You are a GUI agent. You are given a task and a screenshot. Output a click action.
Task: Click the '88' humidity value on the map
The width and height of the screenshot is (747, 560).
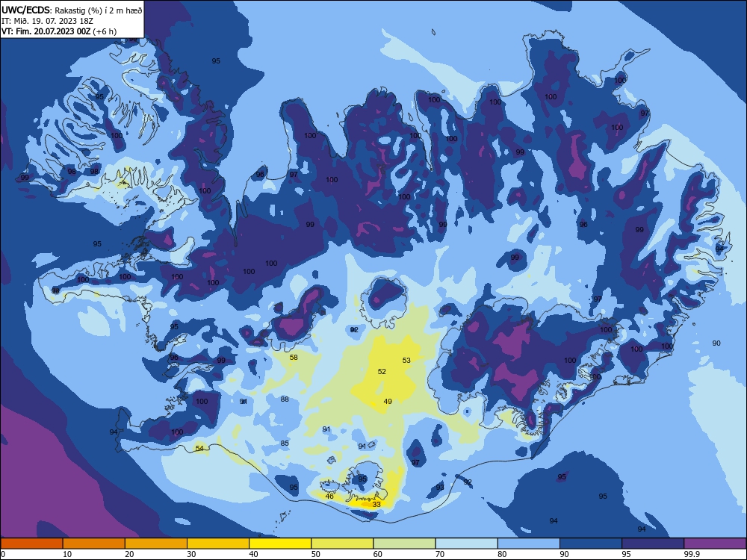pos(285,399)
